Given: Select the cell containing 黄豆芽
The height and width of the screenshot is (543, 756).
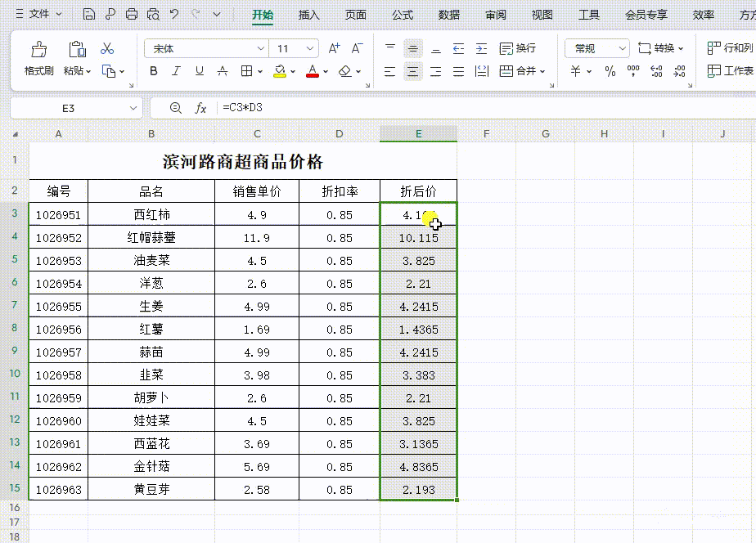Looking at the screenshot, I should tap(151, 489).
